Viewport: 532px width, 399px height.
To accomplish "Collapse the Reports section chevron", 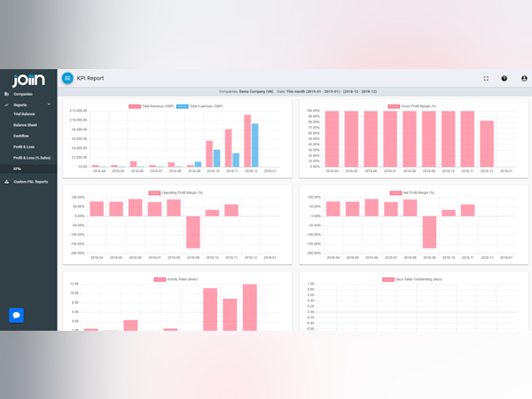I will point(49,105).
